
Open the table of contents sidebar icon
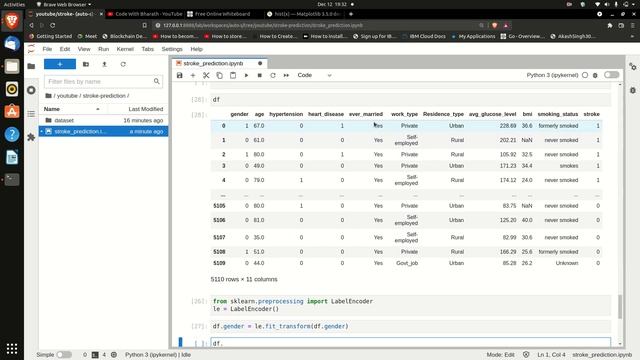[31, 113]
